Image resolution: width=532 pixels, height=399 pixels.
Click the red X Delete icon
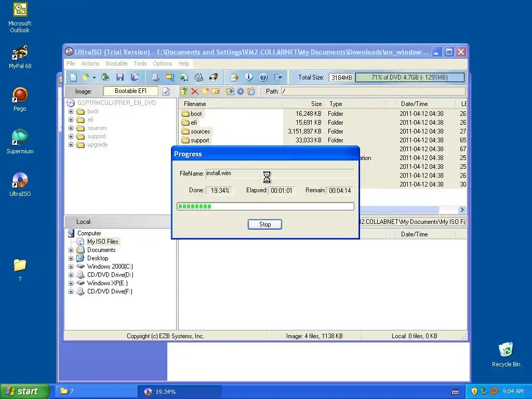(x=195, y=91)
